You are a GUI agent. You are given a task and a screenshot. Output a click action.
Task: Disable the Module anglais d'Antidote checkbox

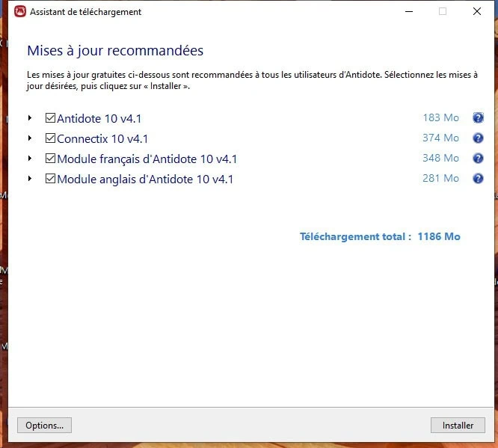[x=50, y=179]
